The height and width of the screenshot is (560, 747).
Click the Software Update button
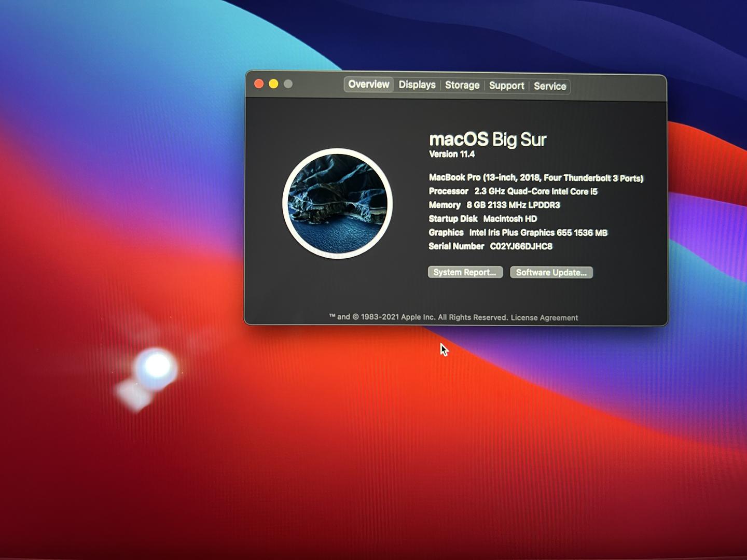coord(551,273)
